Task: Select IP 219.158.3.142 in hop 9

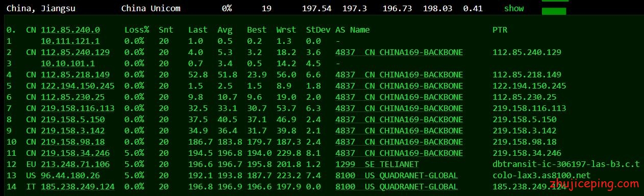Action: click(73, 131)
